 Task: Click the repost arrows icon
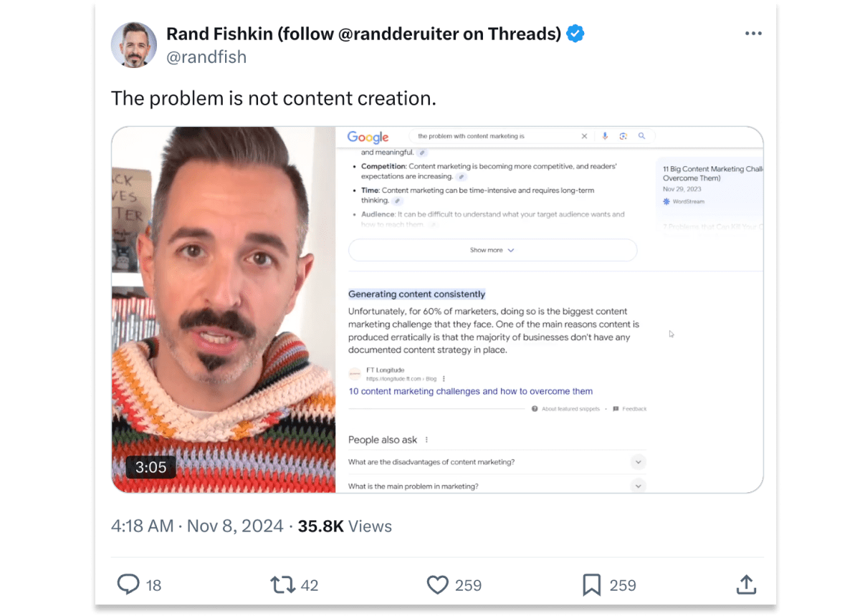(283, 584)
